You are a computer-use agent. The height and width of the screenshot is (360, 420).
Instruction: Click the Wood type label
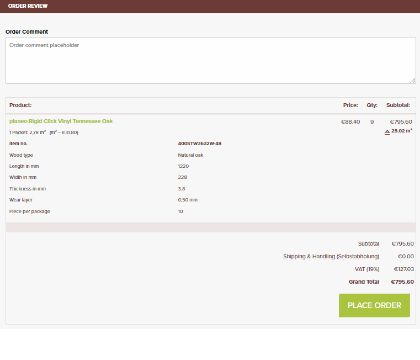click(x=21, y=155)
